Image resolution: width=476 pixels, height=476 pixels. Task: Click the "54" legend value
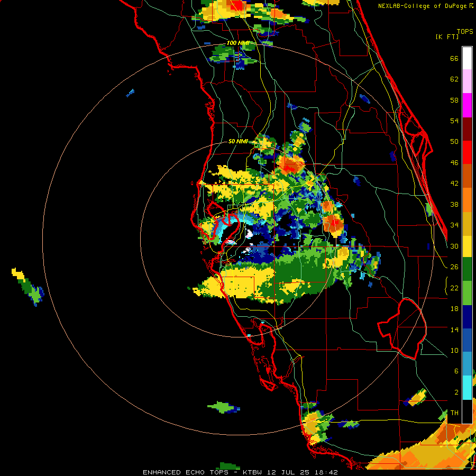point(454,121)
